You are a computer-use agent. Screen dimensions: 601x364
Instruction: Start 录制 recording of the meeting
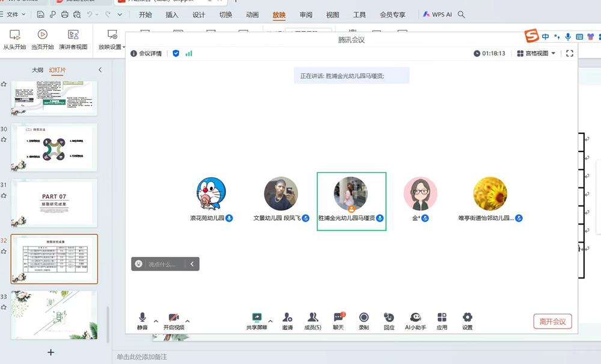coord(364,321)
